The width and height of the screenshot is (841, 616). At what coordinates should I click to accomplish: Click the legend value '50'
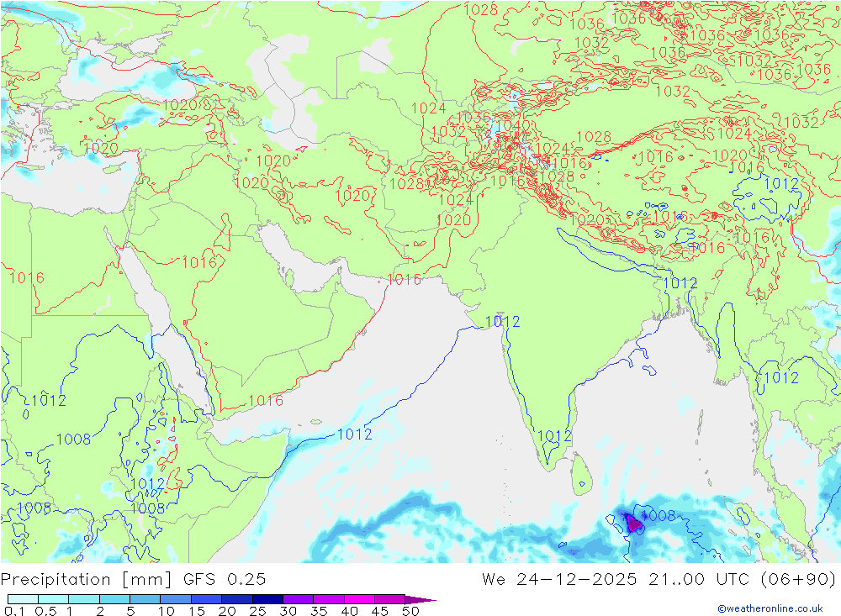pos(410,611)
